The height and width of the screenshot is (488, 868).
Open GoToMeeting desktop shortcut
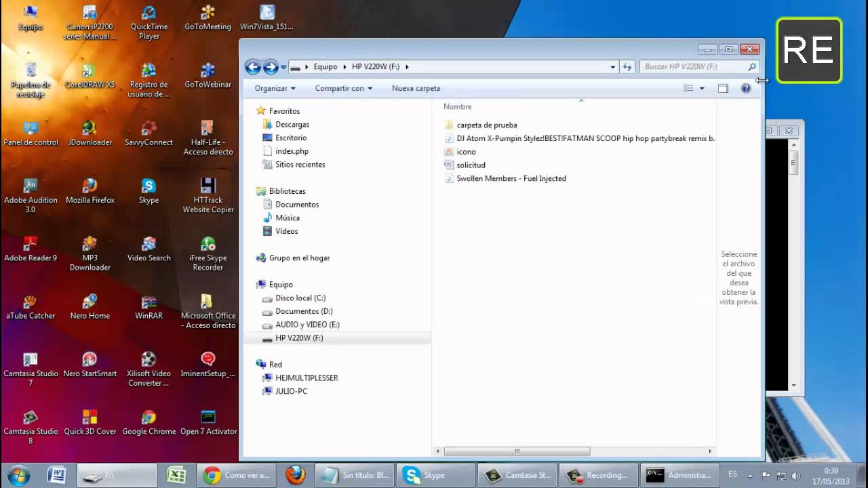208,18
